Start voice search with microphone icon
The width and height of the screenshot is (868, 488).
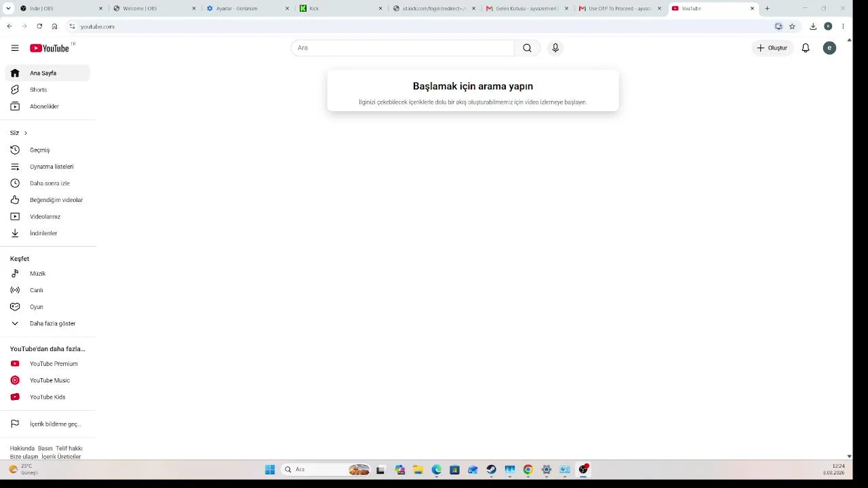[x=555, y=48]
